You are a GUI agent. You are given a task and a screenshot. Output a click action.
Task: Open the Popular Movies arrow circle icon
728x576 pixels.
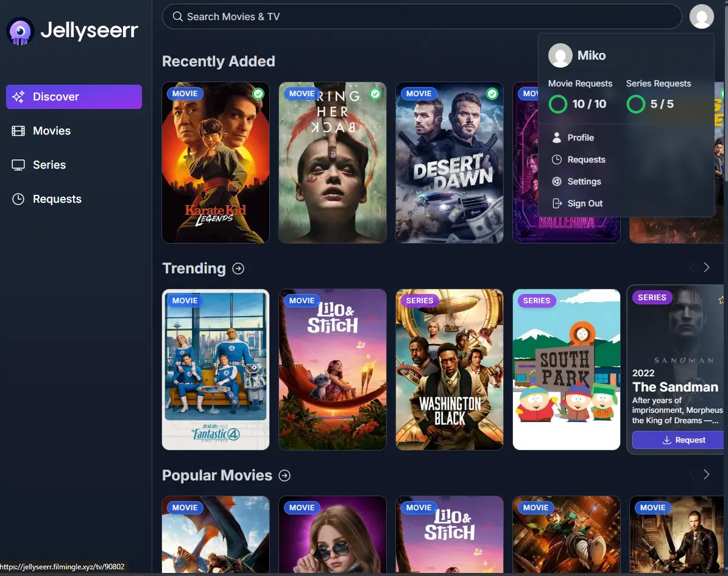284,476
